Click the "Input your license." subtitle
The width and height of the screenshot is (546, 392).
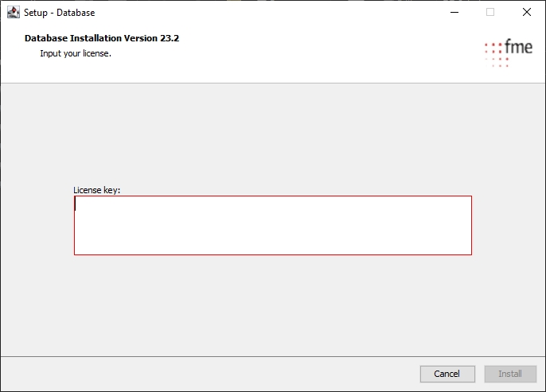click(x=76, y=53)
